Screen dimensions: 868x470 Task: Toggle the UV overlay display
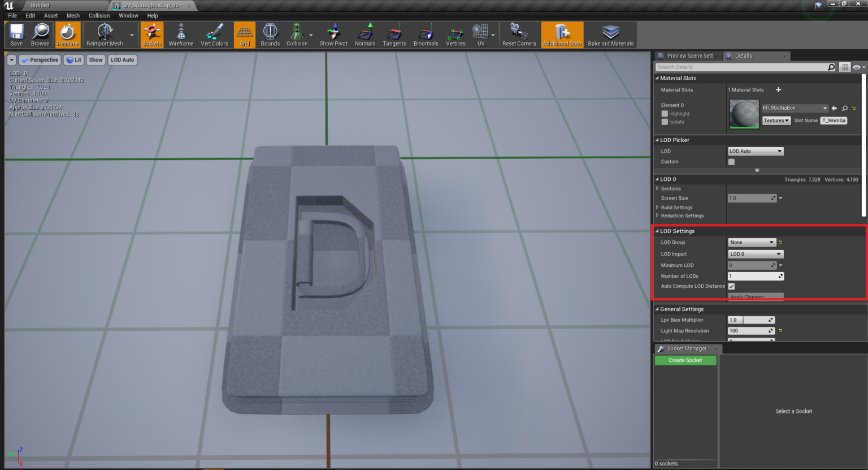(x=481, y=35)
